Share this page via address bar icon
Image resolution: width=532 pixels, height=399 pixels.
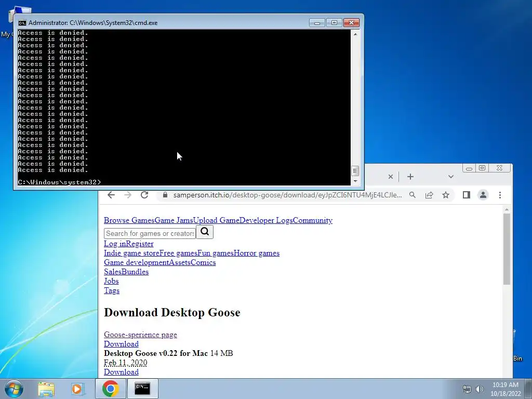pyautogui.click(x=429, y=195)
